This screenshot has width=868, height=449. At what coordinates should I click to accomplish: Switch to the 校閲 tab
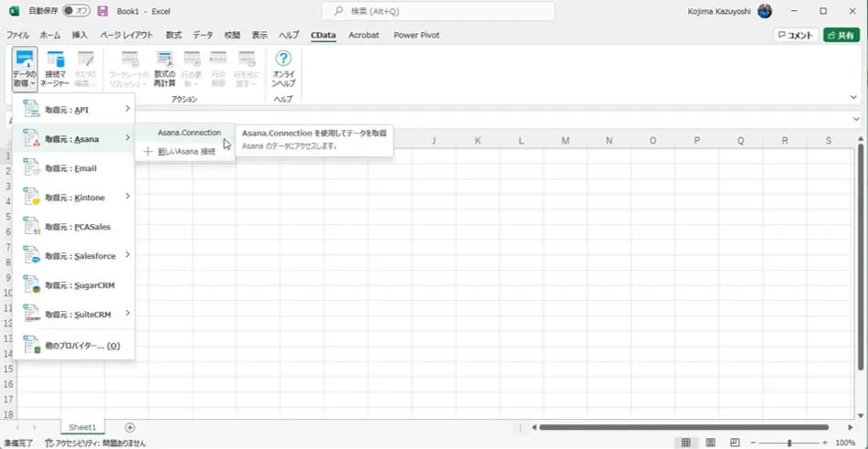point(232,35)
